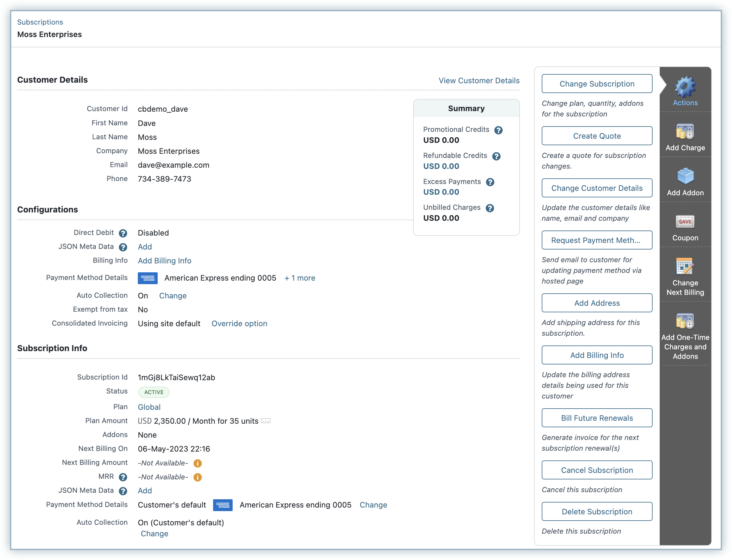Expand Consolidated Invoicing override option
The image size is (732, 560).
(239, 324)
